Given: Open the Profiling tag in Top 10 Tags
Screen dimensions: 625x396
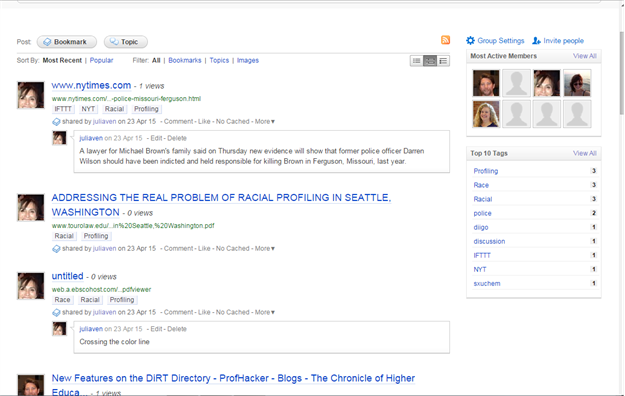Looking at the screenshot, I should (485, 171).
